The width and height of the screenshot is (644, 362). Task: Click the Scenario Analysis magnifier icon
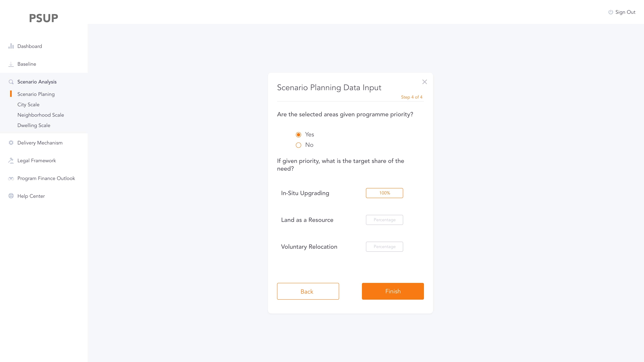tap(11, 82)
